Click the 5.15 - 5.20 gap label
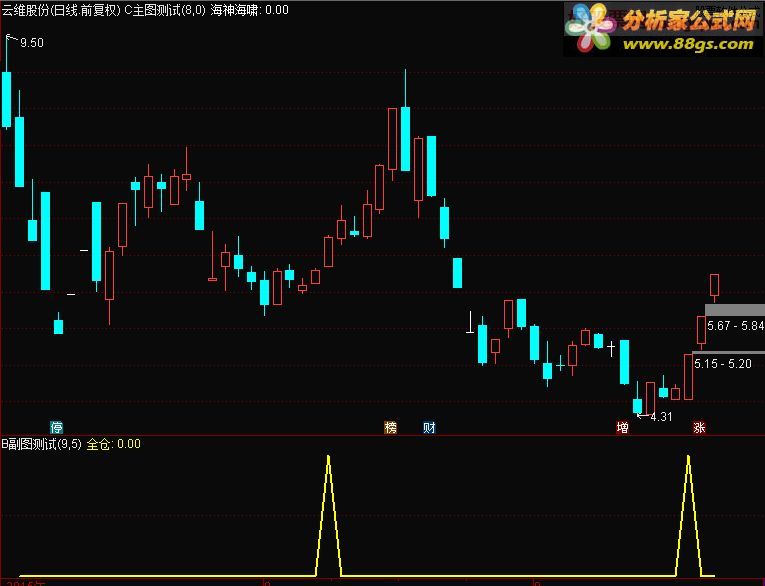 click(x=723, y=364)
